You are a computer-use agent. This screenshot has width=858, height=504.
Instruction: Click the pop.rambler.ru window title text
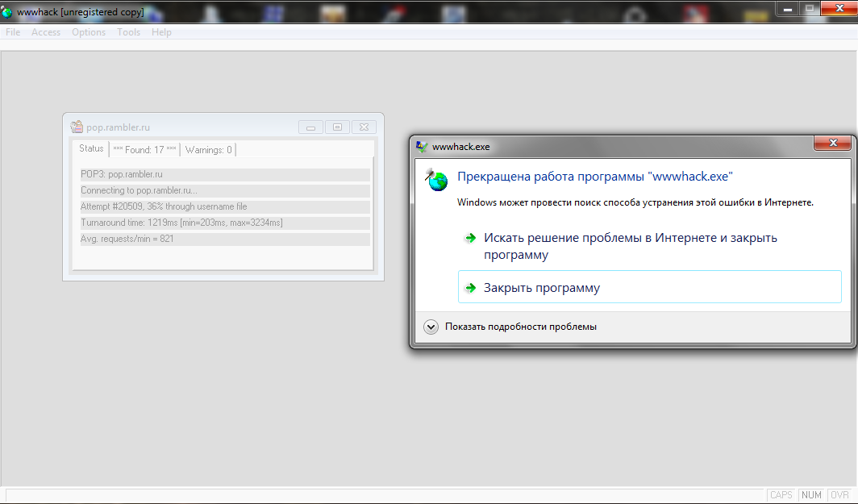click(118, 127)
